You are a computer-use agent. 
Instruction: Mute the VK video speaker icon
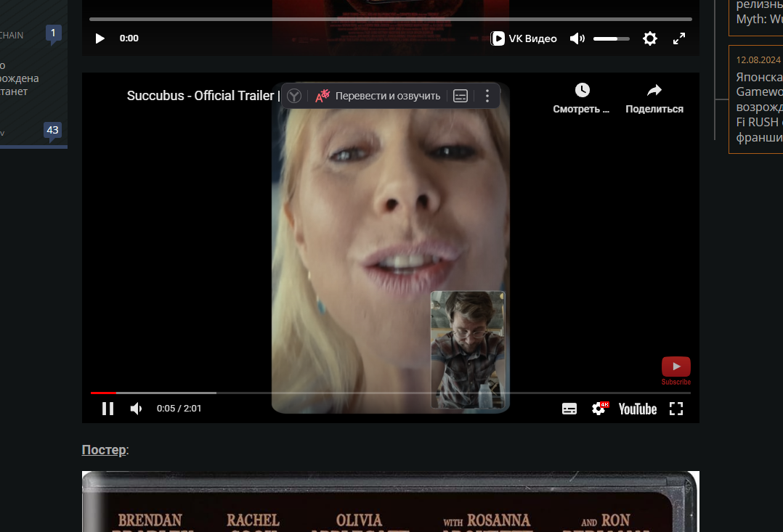click(577, 38)
